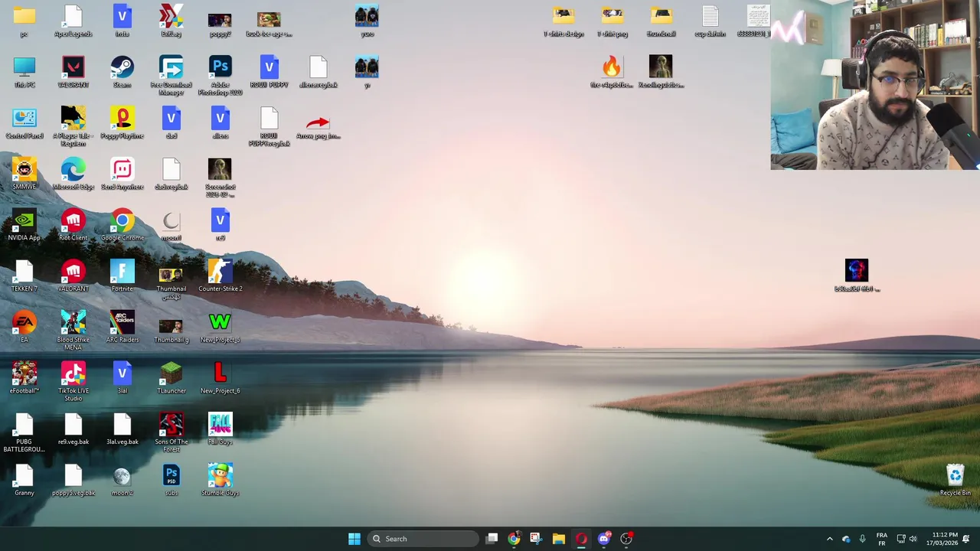Launch the Fall Guys shortcut
The image size is (980, 551).
pos(220,430)
